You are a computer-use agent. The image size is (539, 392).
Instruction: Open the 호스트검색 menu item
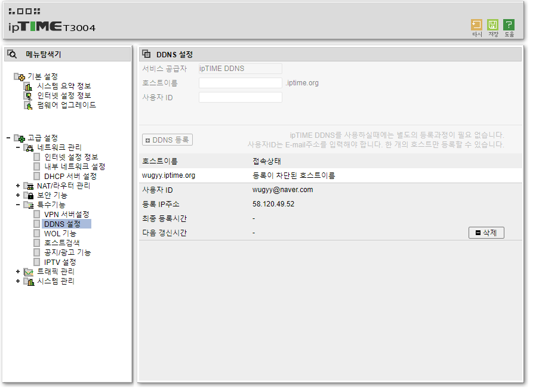click(x=62, y=243)
